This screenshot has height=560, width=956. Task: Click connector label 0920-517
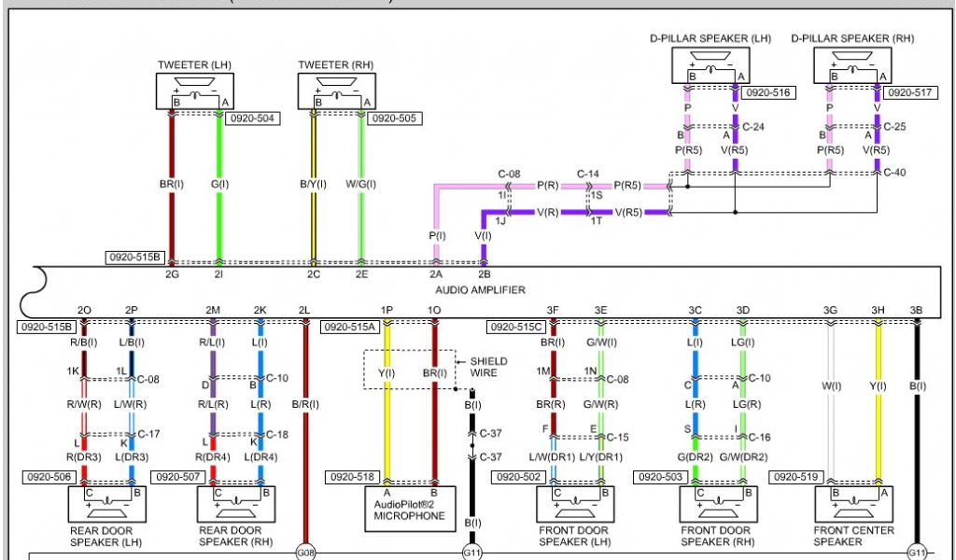click(x=910, y=92)
